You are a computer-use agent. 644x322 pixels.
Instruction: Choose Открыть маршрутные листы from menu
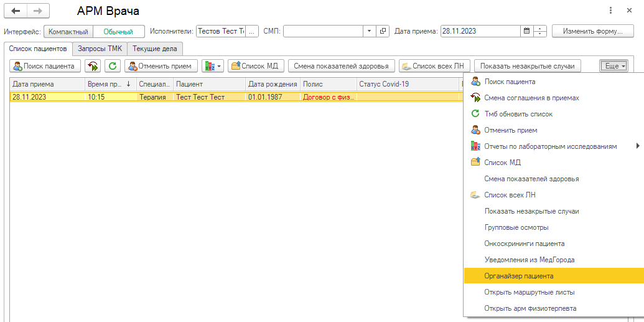529,292
